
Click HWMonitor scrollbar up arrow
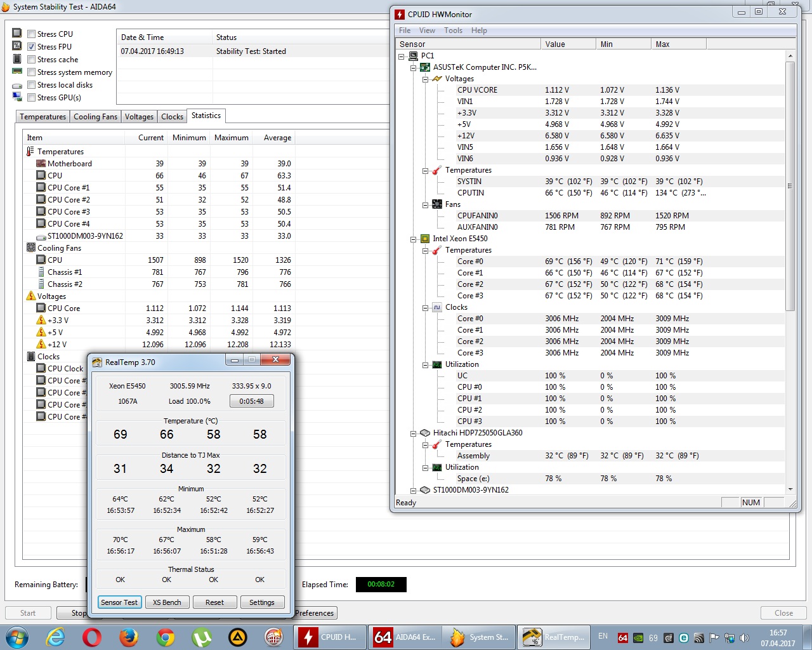click(x=790, y=56)
